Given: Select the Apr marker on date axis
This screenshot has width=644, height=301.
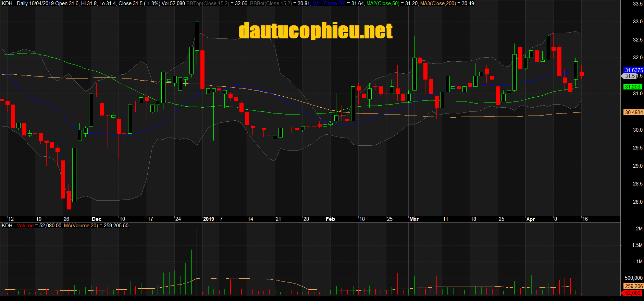Looking at the screenshot, I should coord(530,219).
